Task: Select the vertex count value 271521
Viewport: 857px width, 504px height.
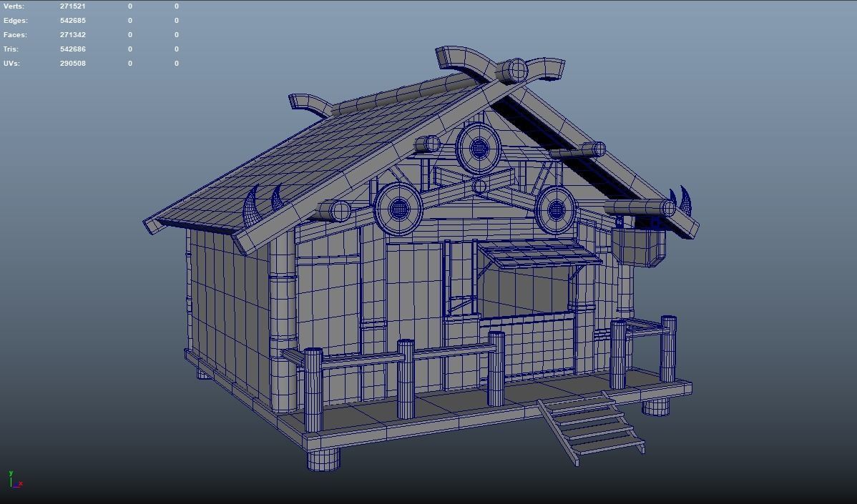Action: pyautogui.click(x=73, y=6)
